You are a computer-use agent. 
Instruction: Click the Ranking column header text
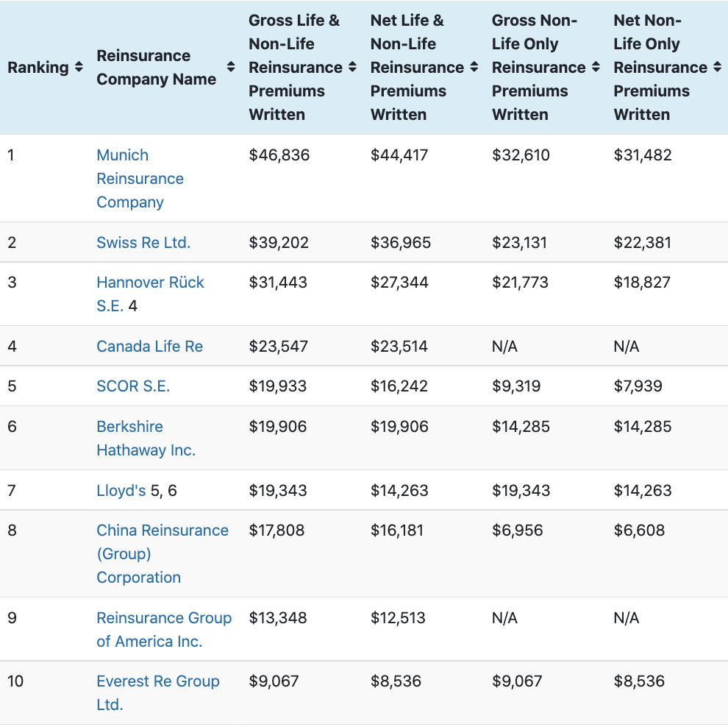38,68
